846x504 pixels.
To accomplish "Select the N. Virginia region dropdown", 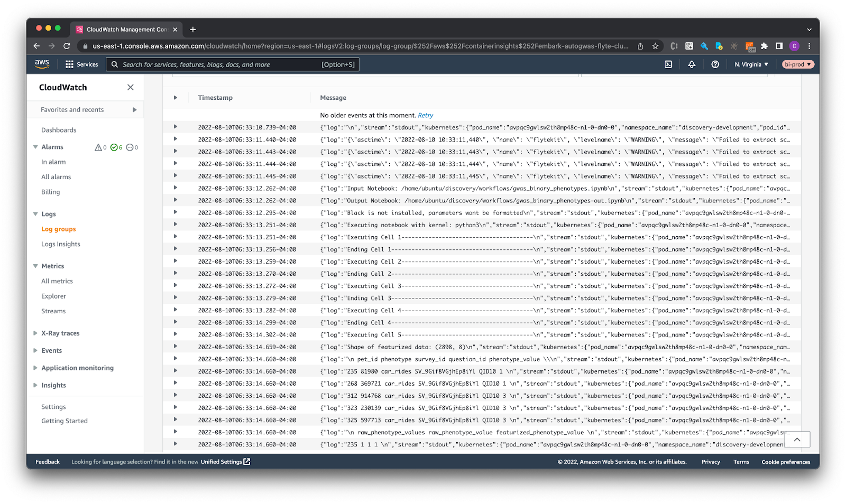I will pyautogui.click(x=751, y=64).
